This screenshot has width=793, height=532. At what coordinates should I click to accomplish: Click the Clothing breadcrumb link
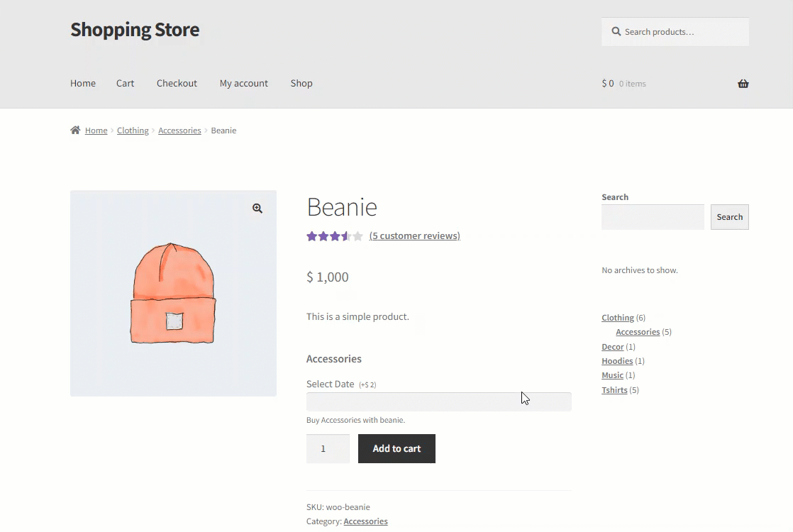point(133,131)
